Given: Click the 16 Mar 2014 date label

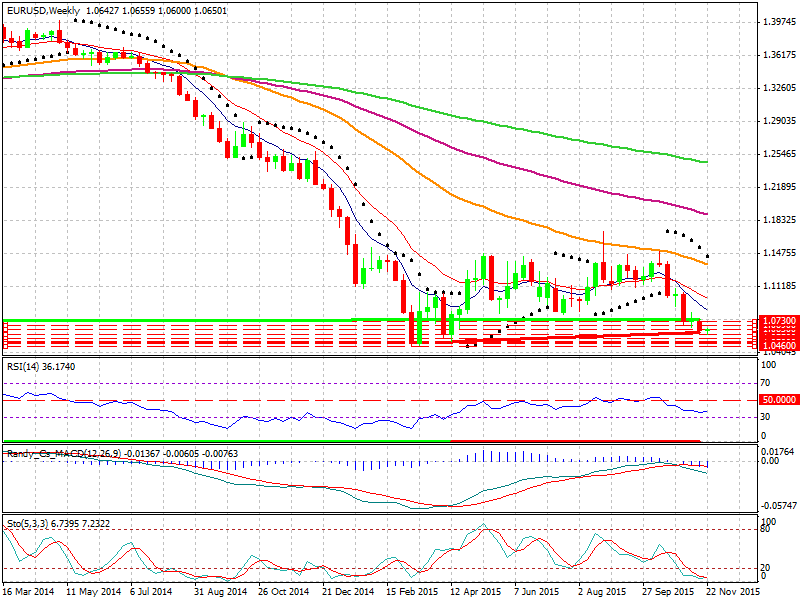Looking at the screenshot, I should [28, 591].
